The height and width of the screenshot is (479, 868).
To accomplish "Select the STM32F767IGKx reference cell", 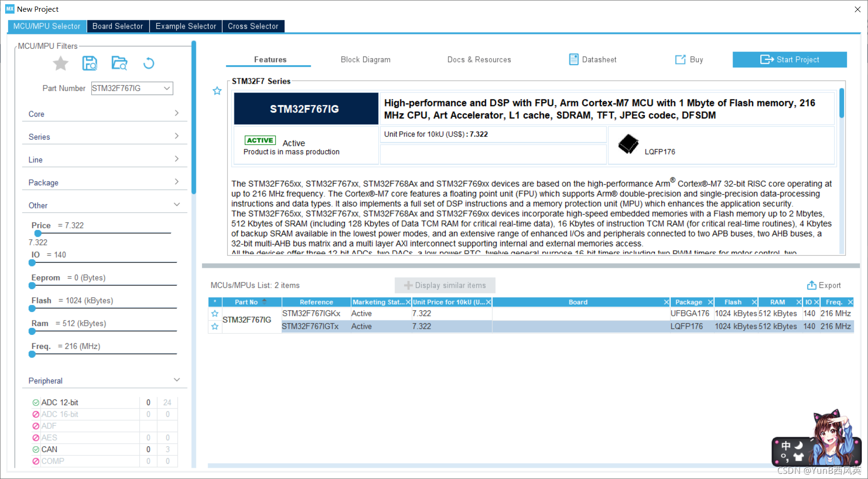I will (316, 313).
